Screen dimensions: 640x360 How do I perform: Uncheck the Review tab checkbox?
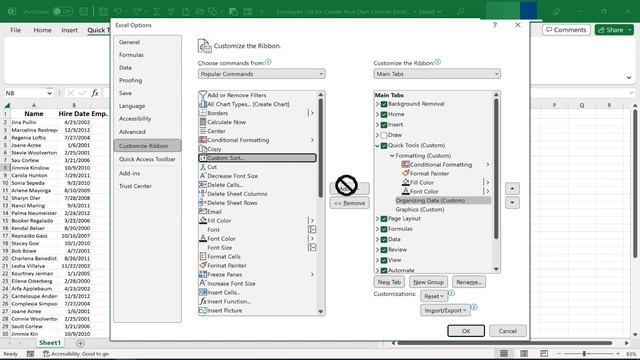click(x=384, y=250)
